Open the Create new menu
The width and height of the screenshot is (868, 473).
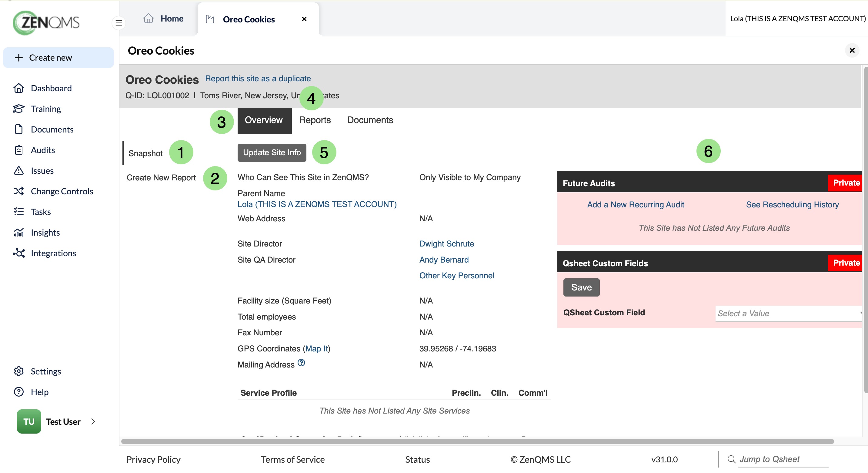point(58,58)
